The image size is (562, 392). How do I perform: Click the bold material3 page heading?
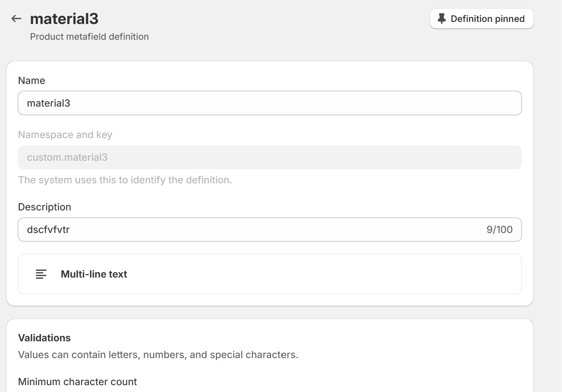pyautogui.click(x=64, y=19)
